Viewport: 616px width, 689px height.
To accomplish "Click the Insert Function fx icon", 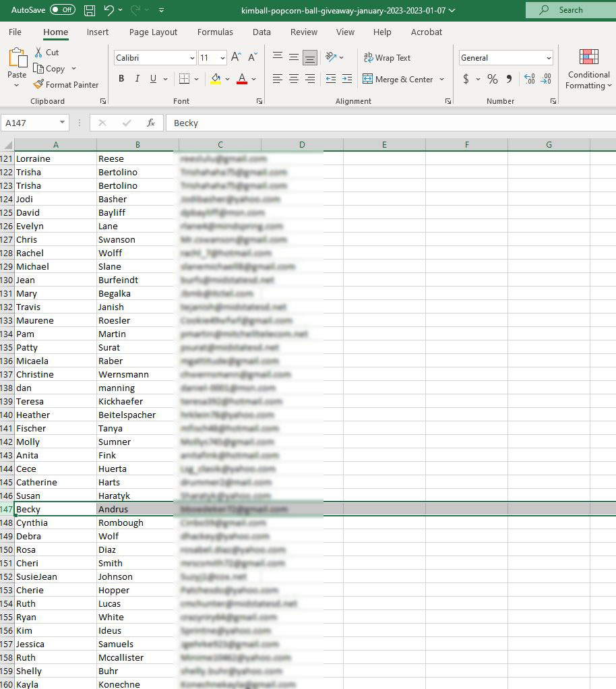I will [x=151, y=123].
